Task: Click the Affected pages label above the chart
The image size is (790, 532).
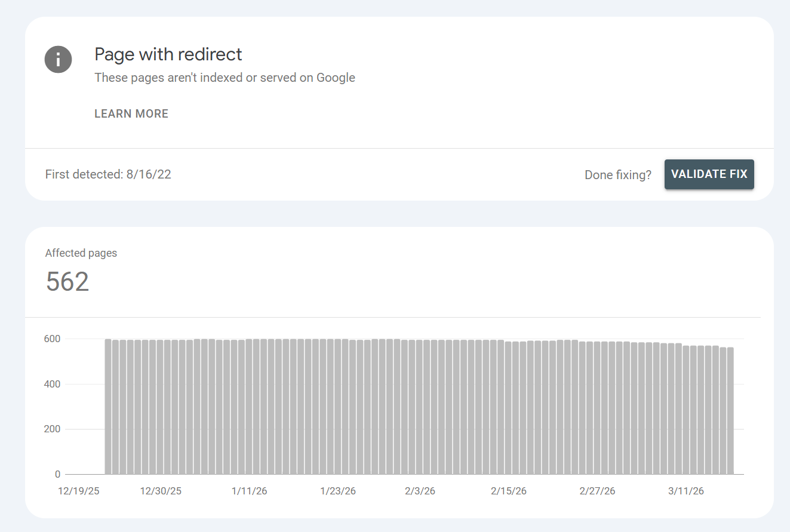Action: pyautogui.click(x=81, y=253)
